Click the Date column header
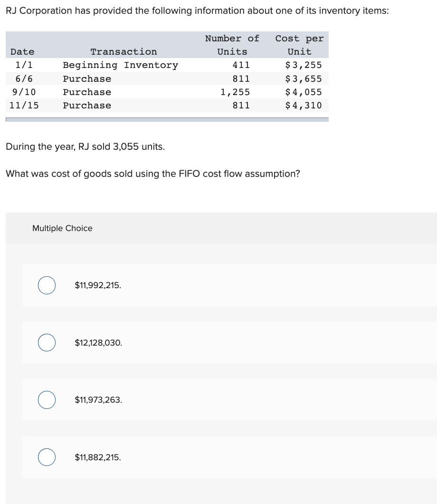 pyautogui.click(x=22, y=51)
